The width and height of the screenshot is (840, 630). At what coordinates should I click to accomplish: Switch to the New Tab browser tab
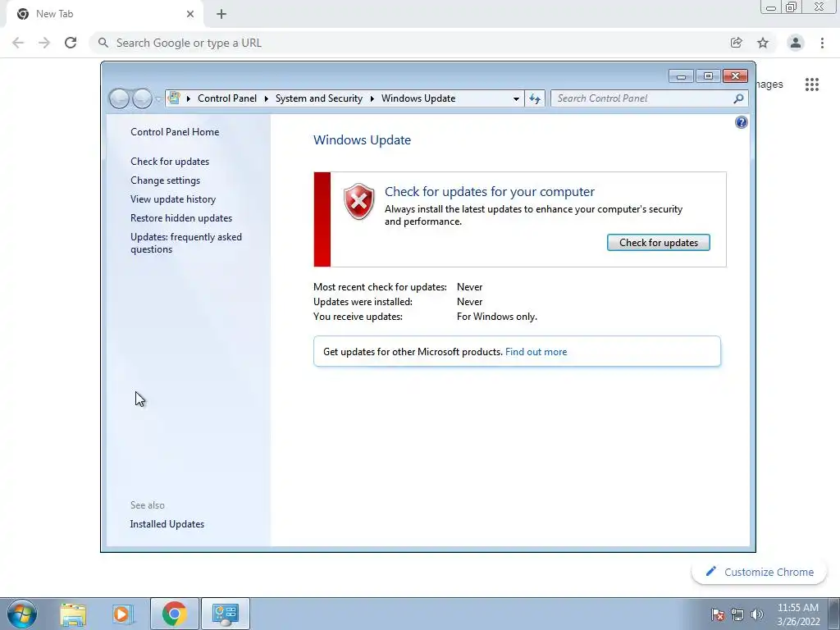(x=104, y=14)
